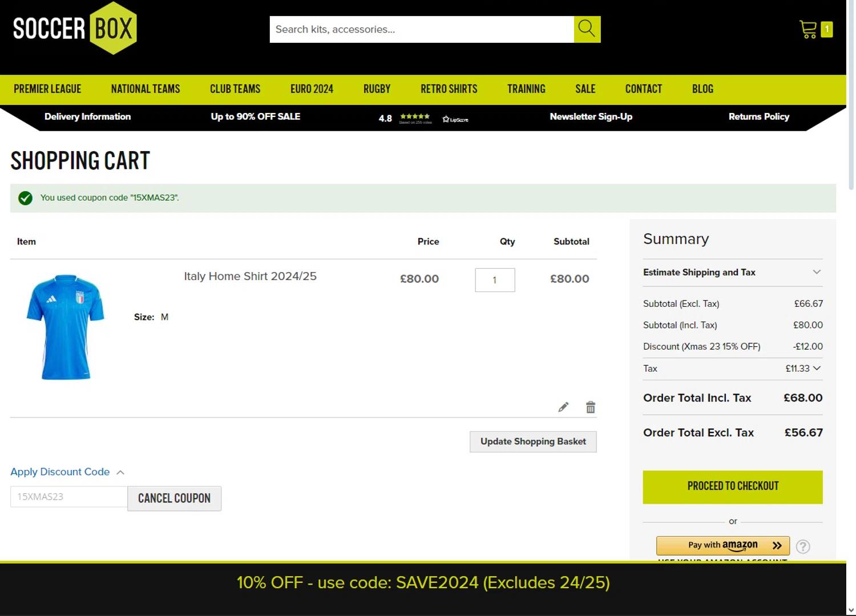The image size is (856, 616).
Task: Click the coupon success check icon
Action: (25, 198)
